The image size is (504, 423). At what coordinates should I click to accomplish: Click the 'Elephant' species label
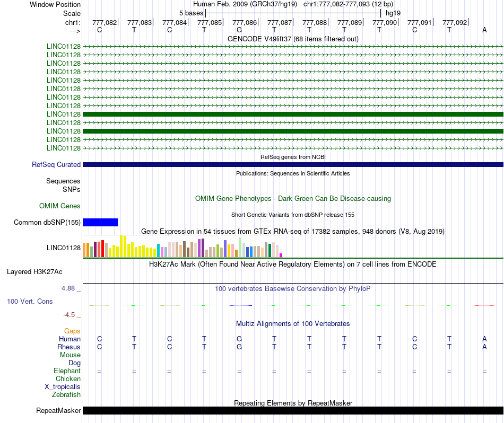tap(67, 371)
